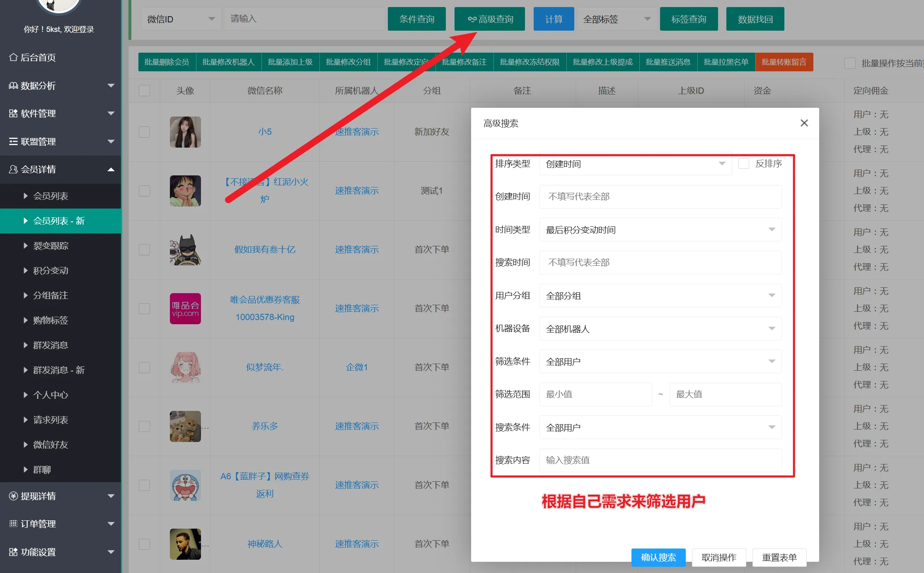924x573 pixels.
Task: Click the orange 批量转账留言 button
Action: tap(784, 62)
